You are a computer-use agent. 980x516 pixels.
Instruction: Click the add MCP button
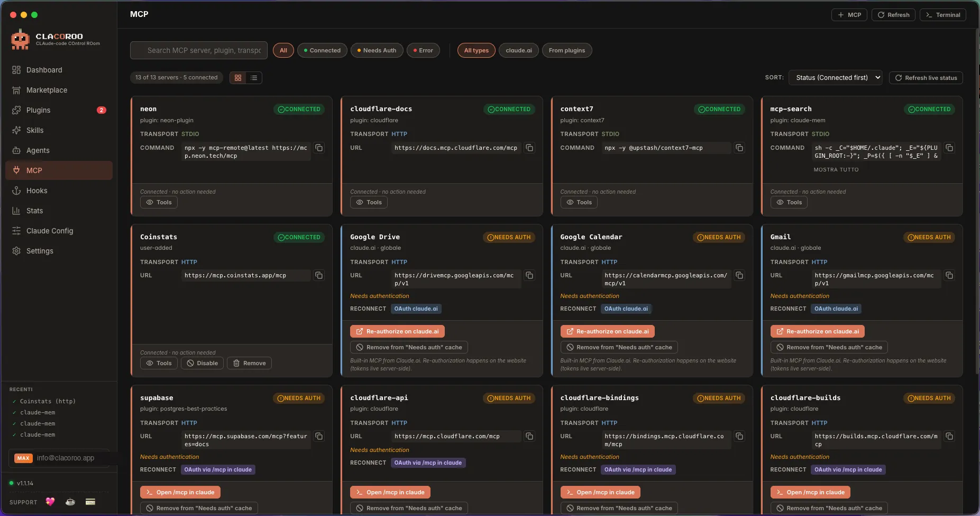(x=849, y=15)
